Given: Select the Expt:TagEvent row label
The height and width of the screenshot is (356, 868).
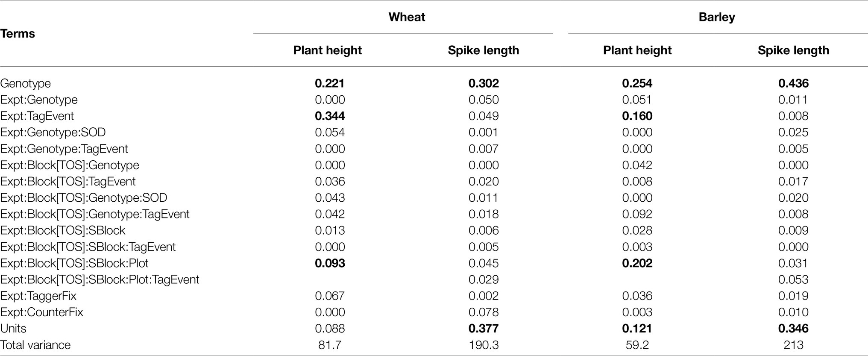Looking at the screenshot, I should (x=37, y=116).
